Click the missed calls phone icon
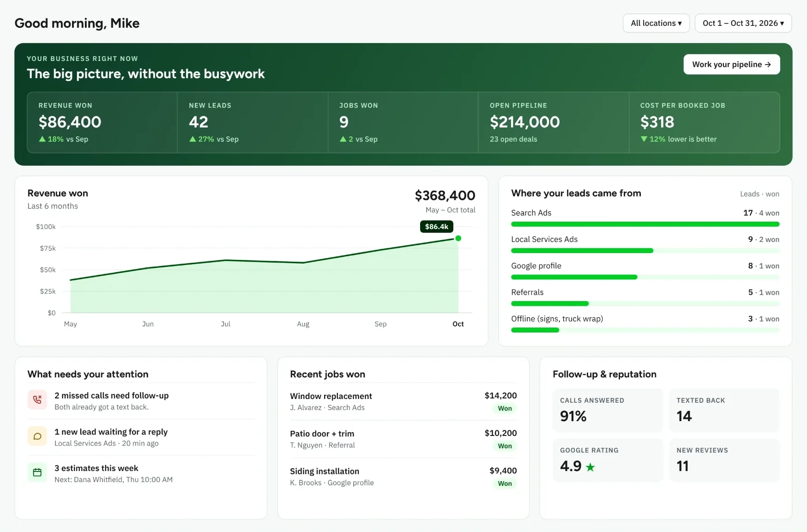The height and width of the screenshot is (532, 807). (x=37, y=400)
